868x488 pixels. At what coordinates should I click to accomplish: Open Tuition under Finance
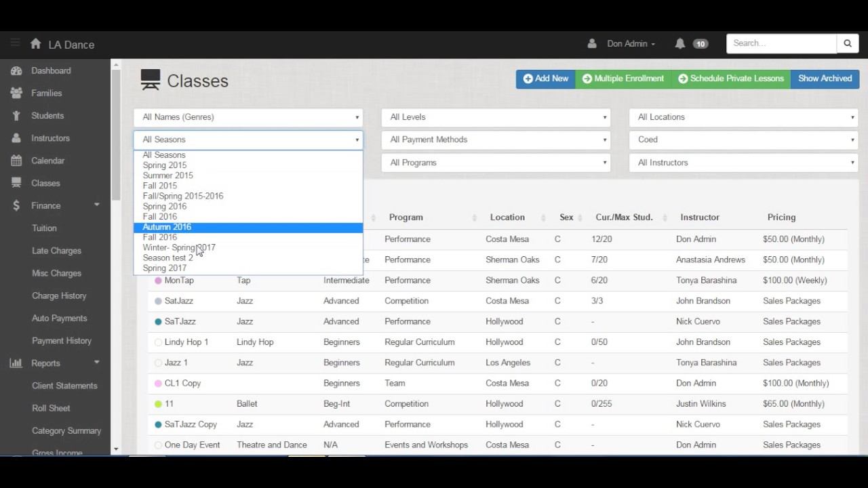point(44,228)
